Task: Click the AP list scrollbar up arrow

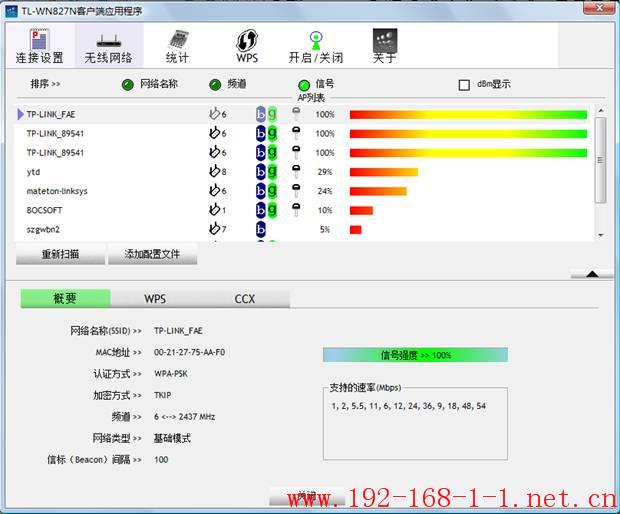Action: [601, 110]
